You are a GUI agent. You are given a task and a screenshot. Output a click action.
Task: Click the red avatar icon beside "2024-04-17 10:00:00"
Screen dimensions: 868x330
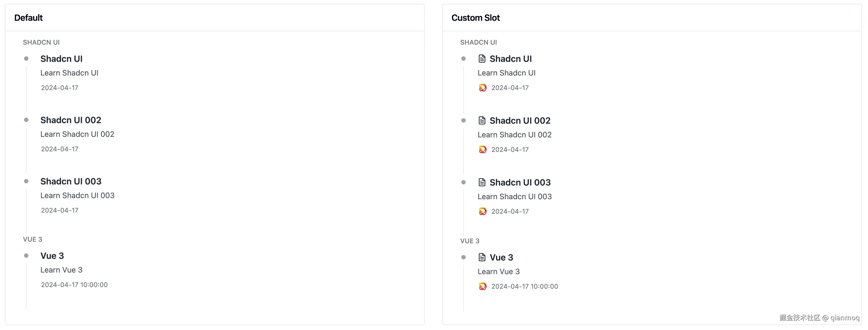click(x=483, y=286)
